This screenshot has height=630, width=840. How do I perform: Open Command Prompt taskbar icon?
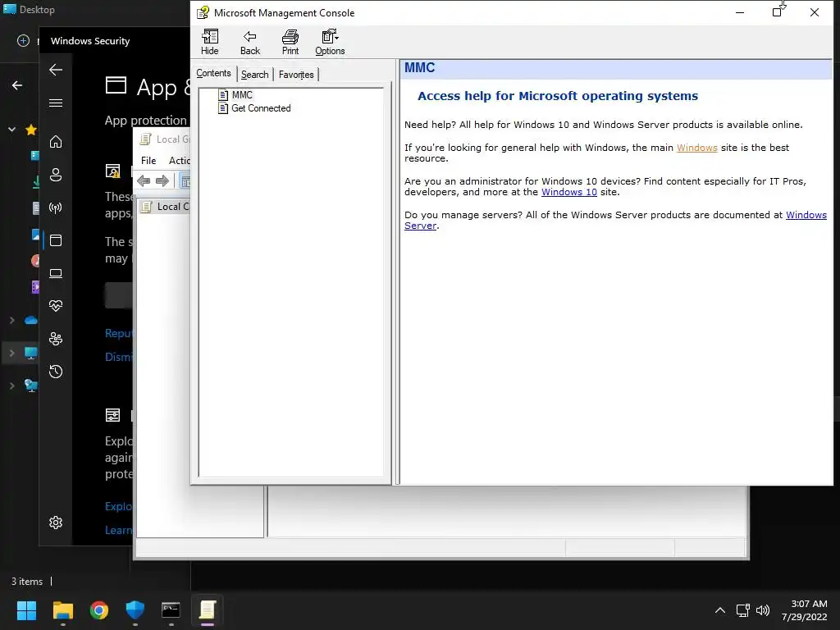[x=171, y=610]
